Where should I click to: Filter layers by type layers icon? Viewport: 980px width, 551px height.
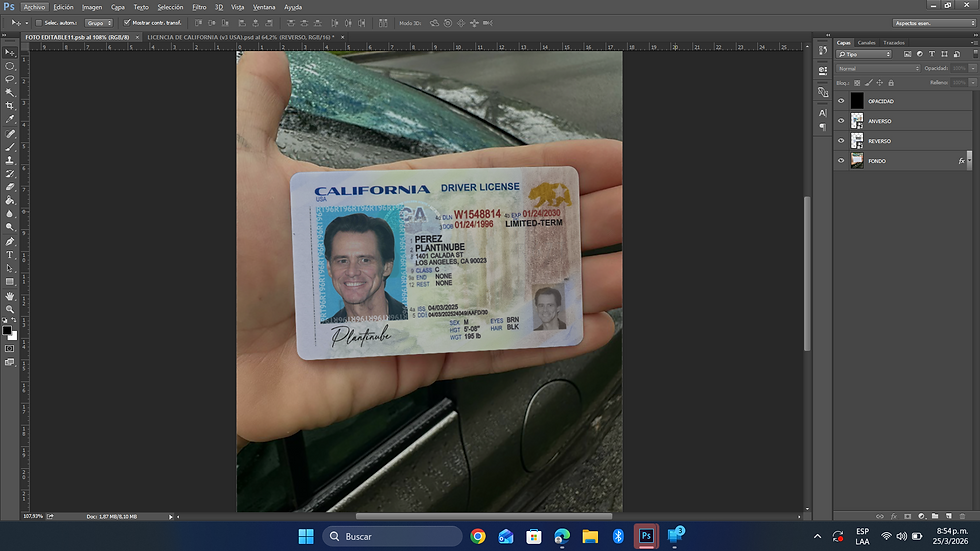click(932, 54)
